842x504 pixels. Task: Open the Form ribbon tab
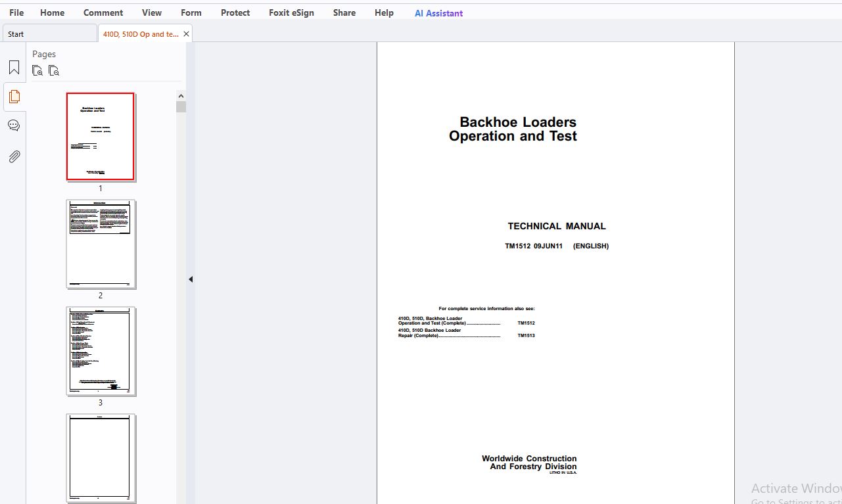191,12
